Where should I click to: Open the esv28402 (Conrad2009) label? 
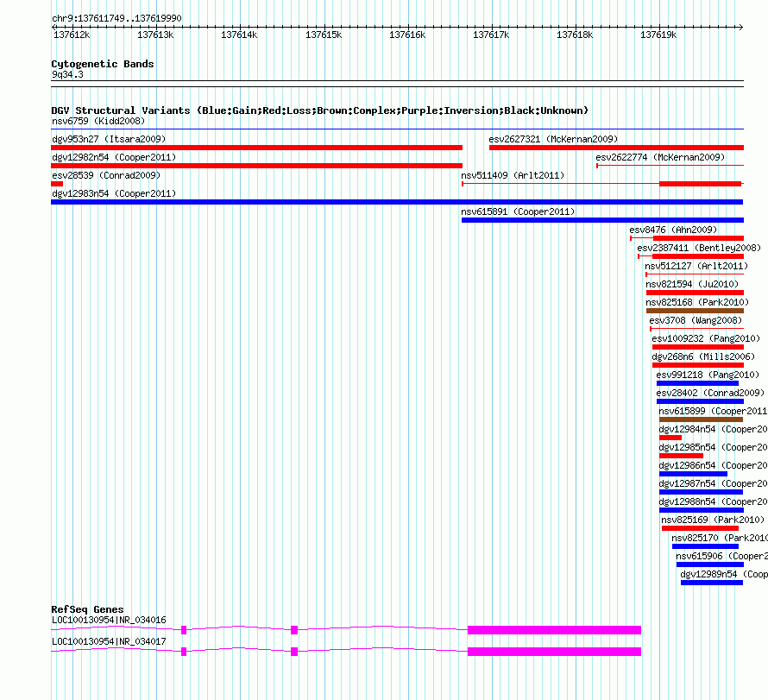[x=710, y=393]
